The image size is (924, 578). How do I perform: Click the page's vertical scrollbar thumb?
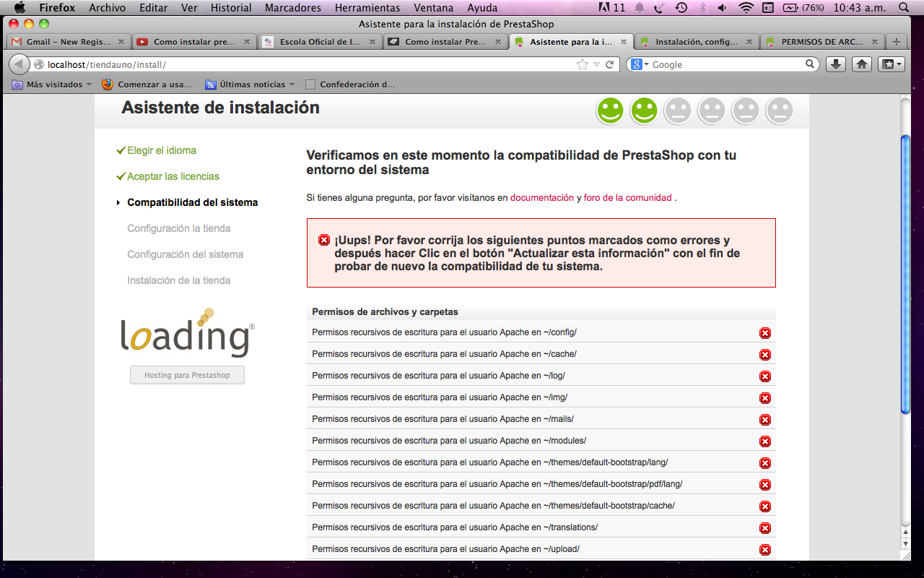tap(906, 275)
